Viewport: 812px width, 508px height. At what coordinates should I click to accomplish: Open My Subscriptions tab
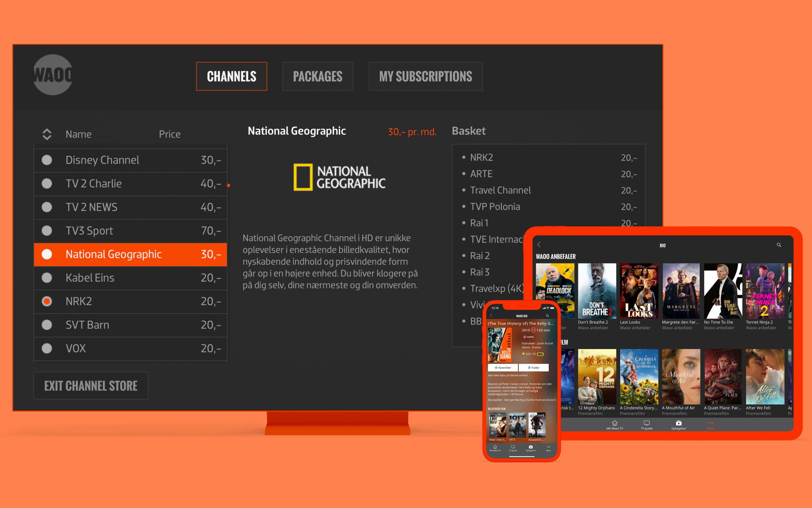coord(425,76)
